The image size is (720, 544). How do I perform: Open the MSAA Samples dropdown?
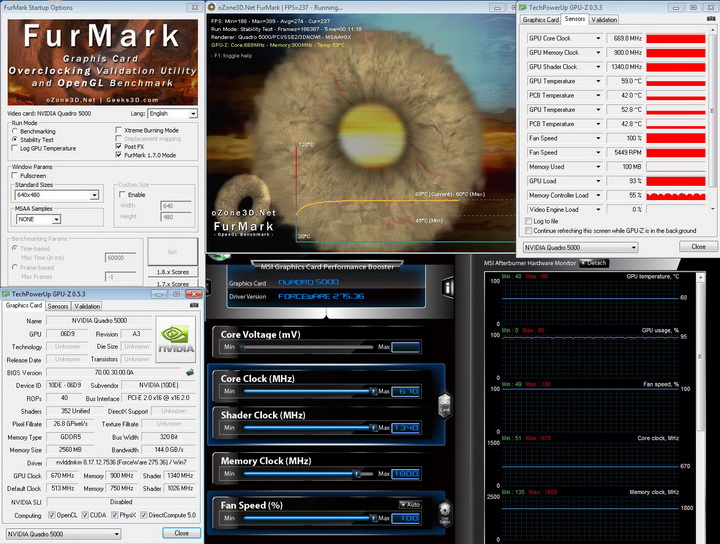(x=56, y=219)
